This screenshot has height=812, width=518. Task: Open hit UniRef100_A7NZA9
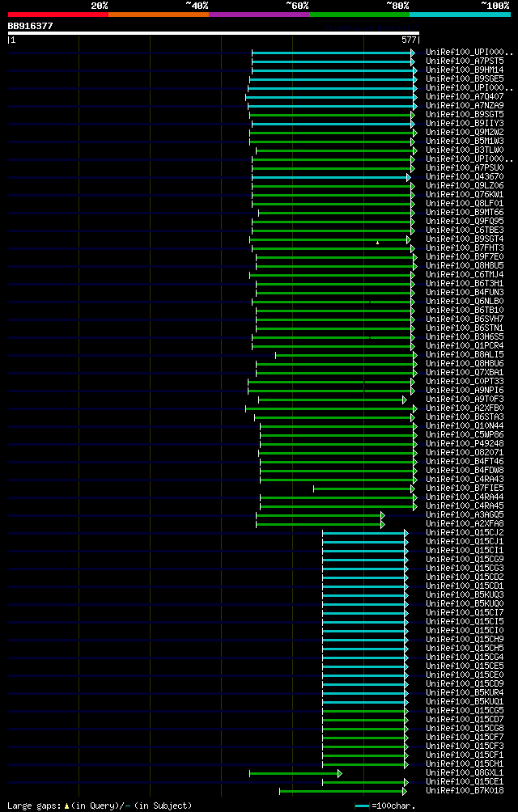coord(465,105)
